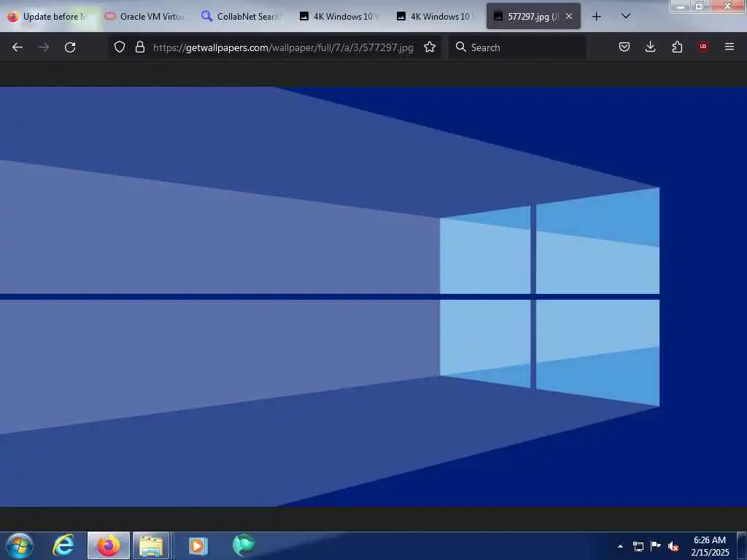This screenshot has height=560, width=747.
Task: Click the green flag taskbar icon
Action: (244, 545)
